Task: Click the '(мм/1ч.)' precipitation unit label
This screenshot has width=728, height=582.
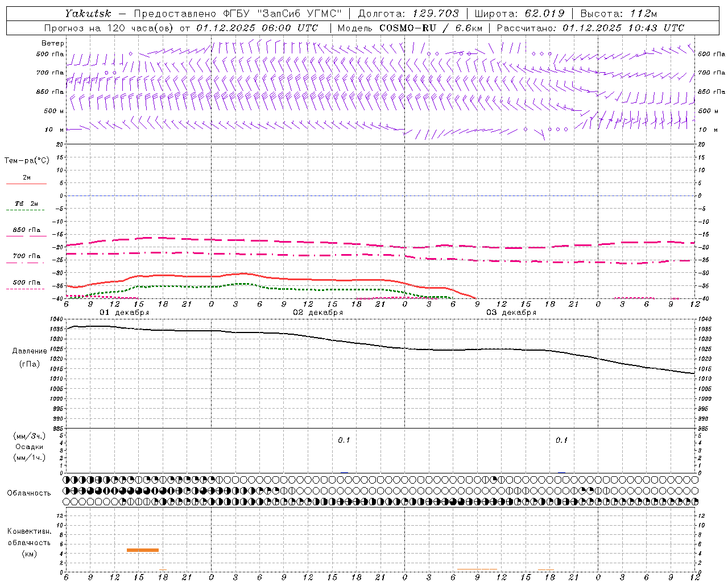Action: click(x=30, y=457)
